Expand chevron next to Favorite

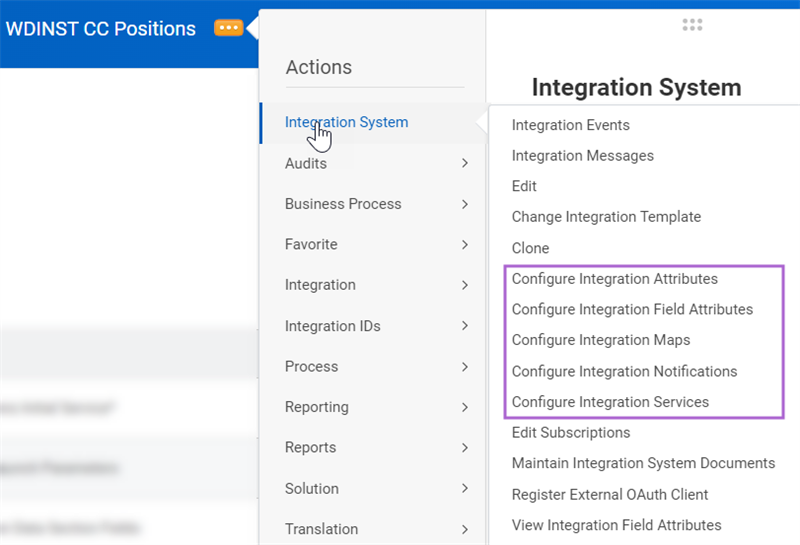[x=465, y=244]
